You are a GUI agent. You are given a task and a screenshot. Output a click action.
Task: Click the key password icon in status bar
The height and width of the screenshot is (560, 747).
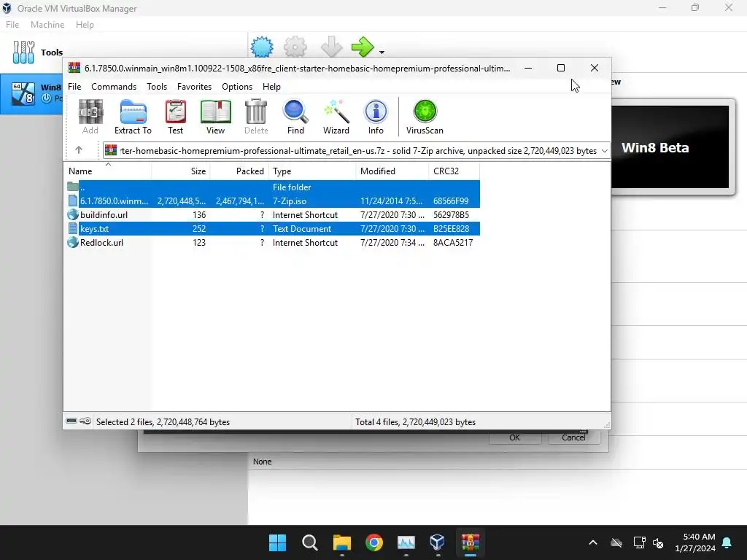85,421
